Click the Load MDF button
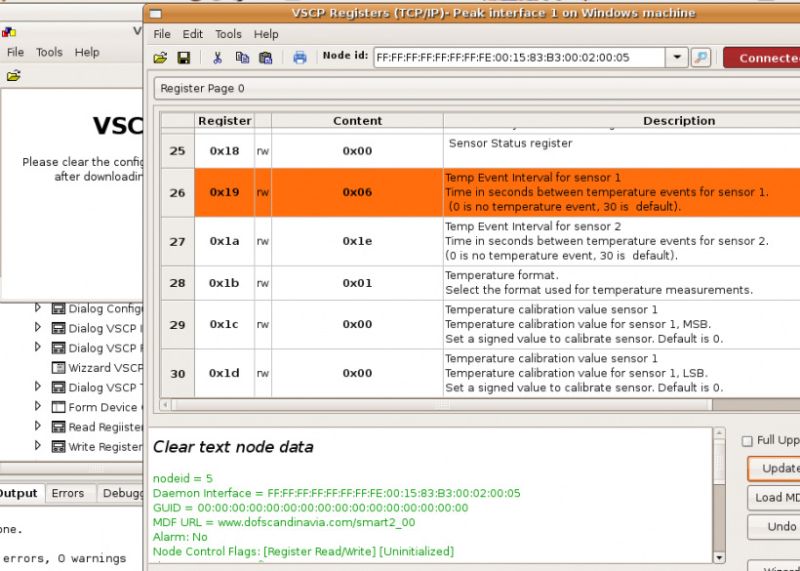The height and width of the screenshot is (571, 800). tap(774, 498)
